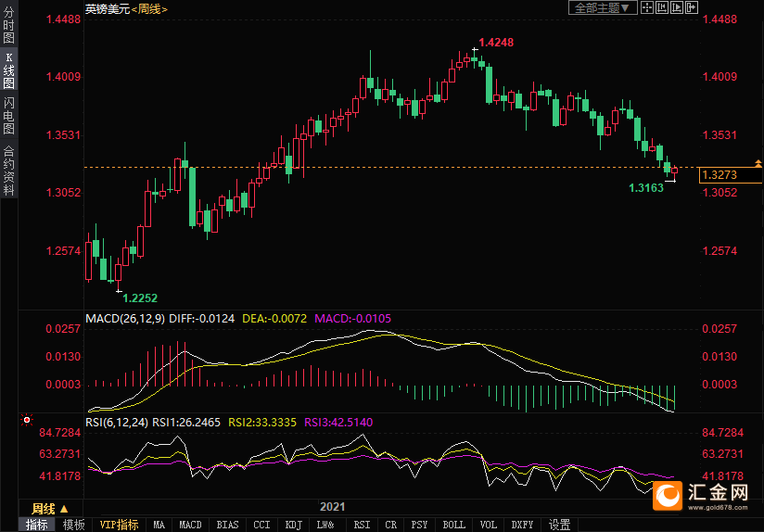Apply the BIAS indicator
Image resolution: width=764 pixels, height=532 pixels.
[x=227, y=525]
